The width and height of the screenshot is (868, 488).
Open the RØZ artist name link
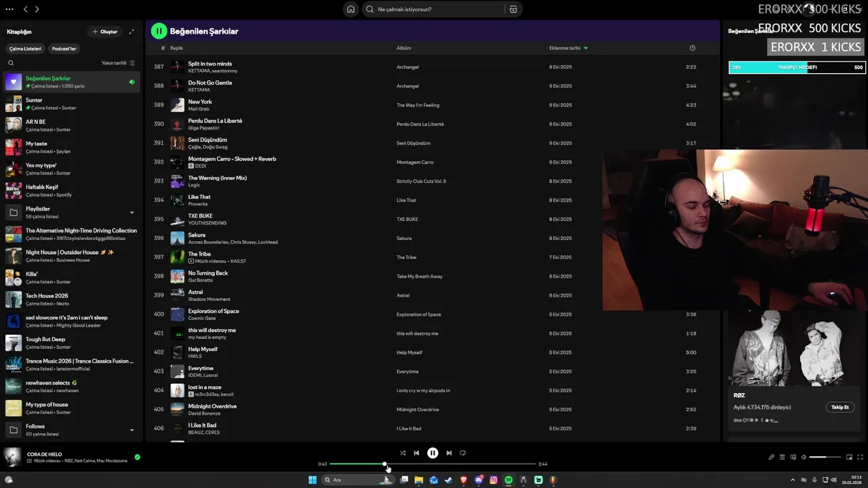click(739, 395)
